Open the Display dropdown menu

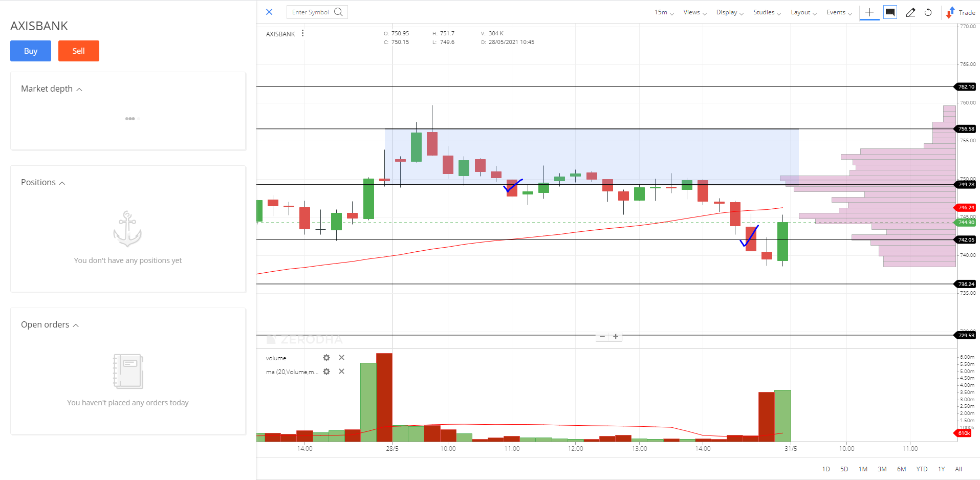coord(730,12)
